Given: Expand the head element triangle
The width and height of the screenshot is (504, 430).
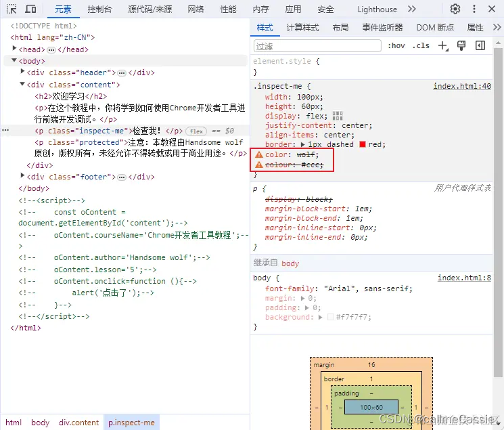Looking at the screenshot, I should 14,48.
